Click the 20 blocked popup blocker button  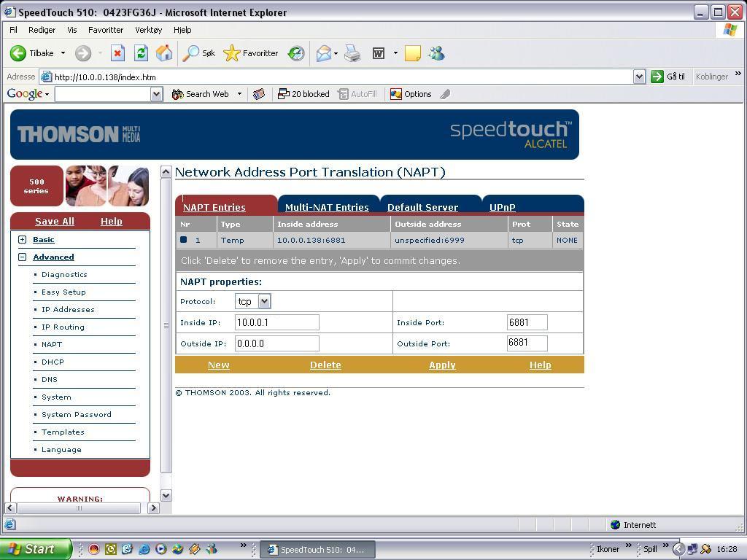pyautogui.click(x=304, y=94)
